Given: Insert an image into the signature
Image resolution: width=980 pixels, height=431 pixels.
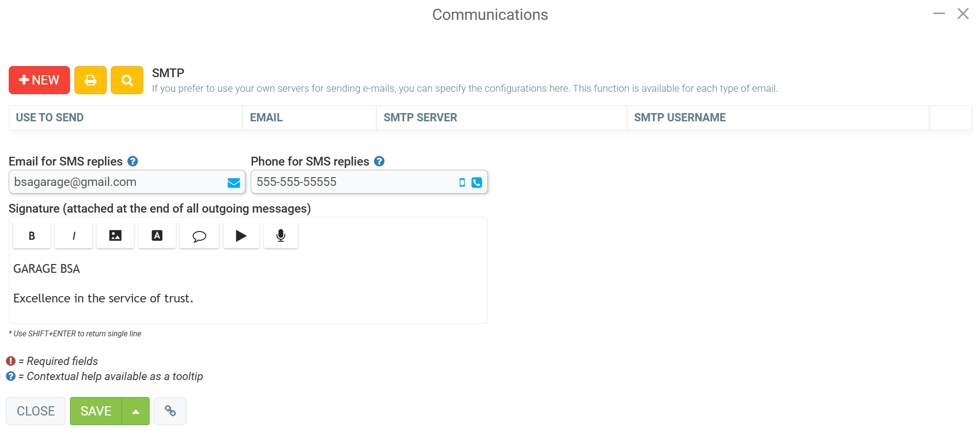Looking at the screenshot, I should click(115, 235).
